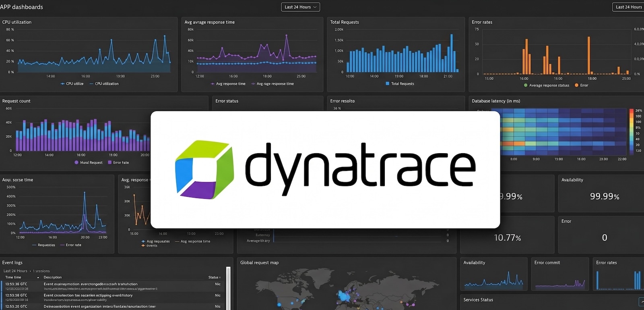The width and height of the screenshot is (644, 310).
Task: Toggle the Aog requeates legend series
Action: pyautogui.click(x=155, y=241)
